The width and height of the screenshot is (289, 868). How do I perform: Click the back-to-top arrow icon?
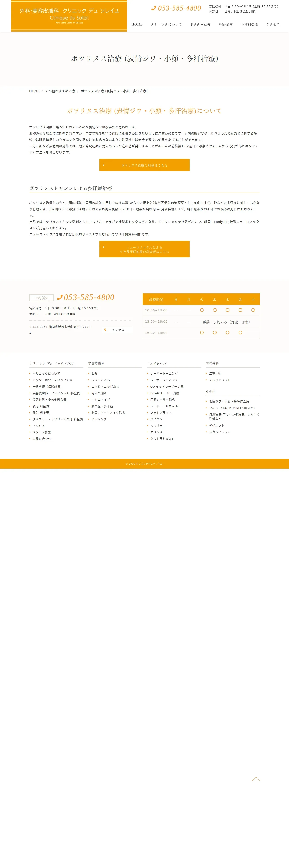(x=256, y=779)
